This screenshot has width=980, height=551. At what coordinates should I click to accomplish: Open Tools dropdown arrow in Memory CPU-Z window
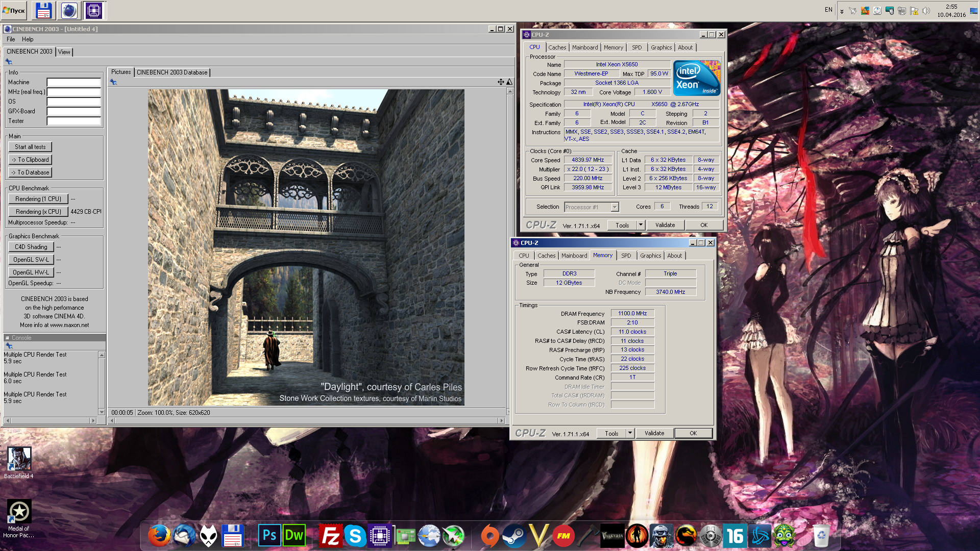click(630, 433)
